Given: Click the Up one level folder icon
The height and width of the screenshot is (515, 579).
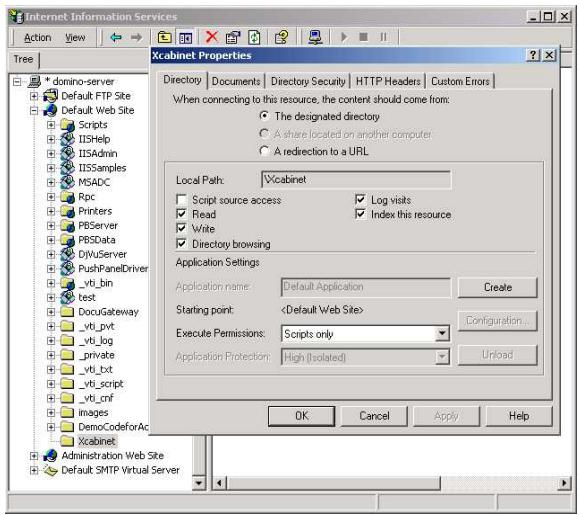Looking at the screenshot, I should point(165,37).
